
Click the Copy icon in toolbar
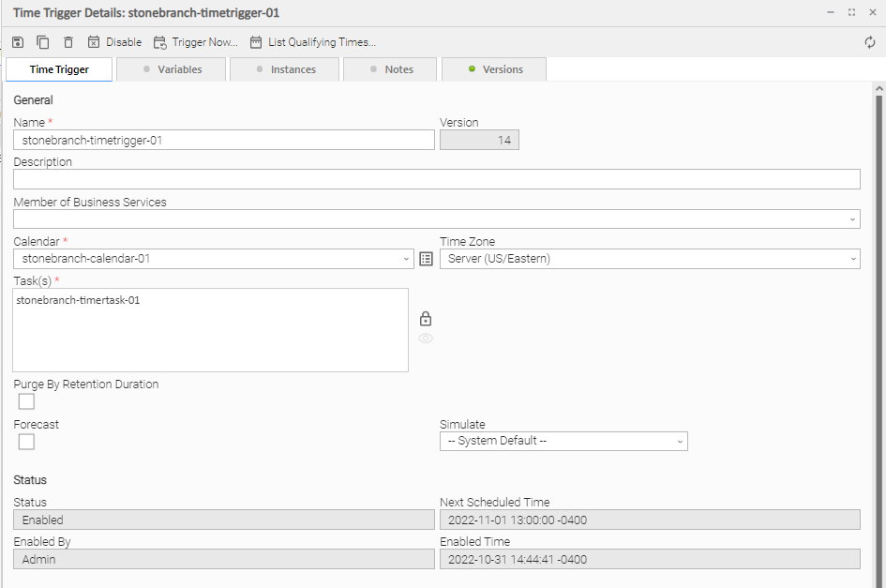tap(43, 42)
